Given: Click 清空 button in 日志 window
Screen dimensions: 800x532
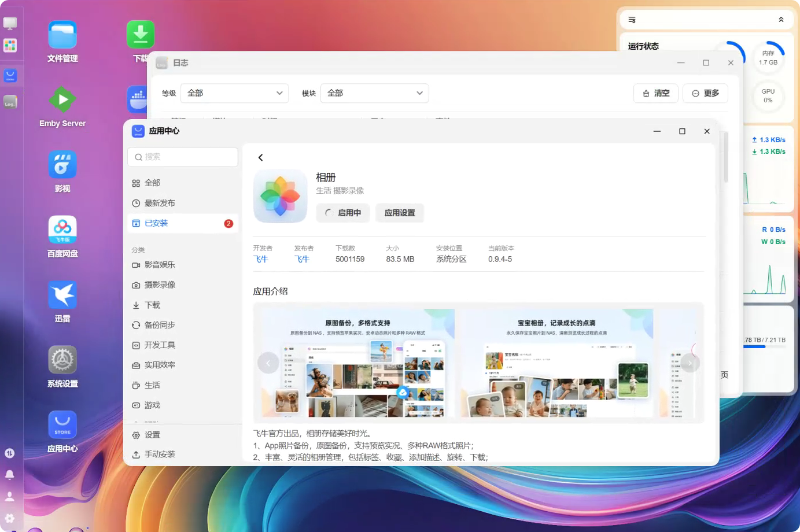Looking at the screenshot, I should (x=656, y=93).
